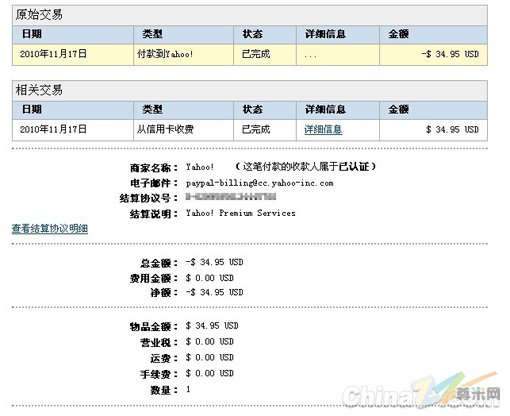This screenshot has height=416, width=510.
Task: Click the 已认证 verified status text
Action: point(354,166)
